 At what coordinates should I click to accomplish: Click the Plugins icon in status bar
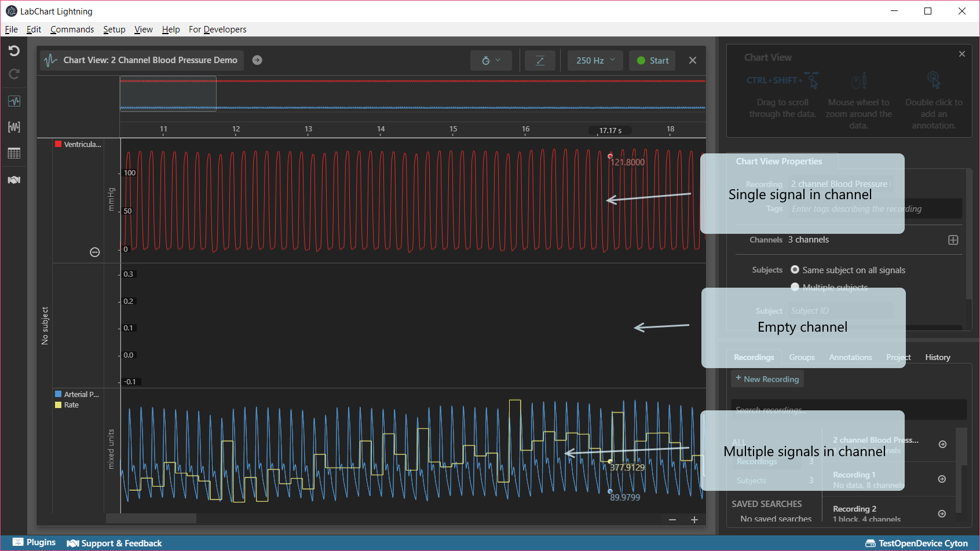(17, 542)
